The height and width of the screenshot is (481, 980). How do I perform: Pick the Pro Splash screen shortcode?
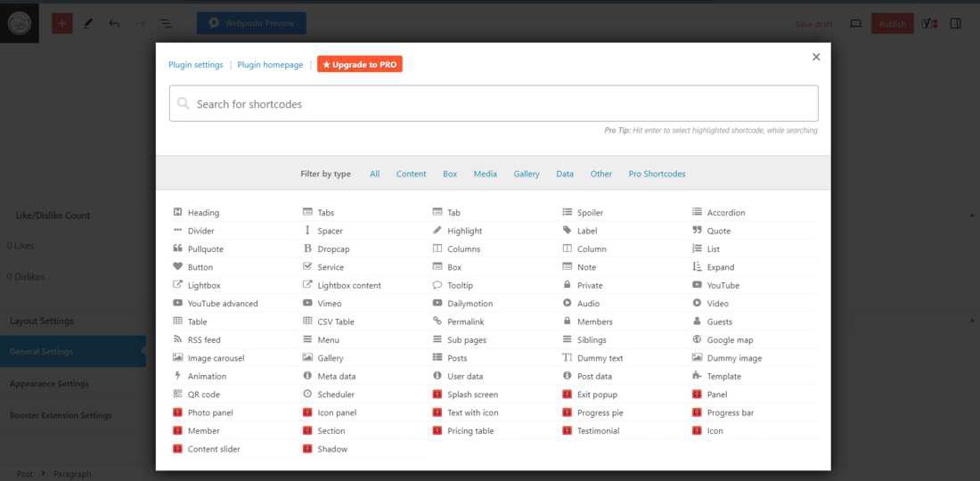466,394
